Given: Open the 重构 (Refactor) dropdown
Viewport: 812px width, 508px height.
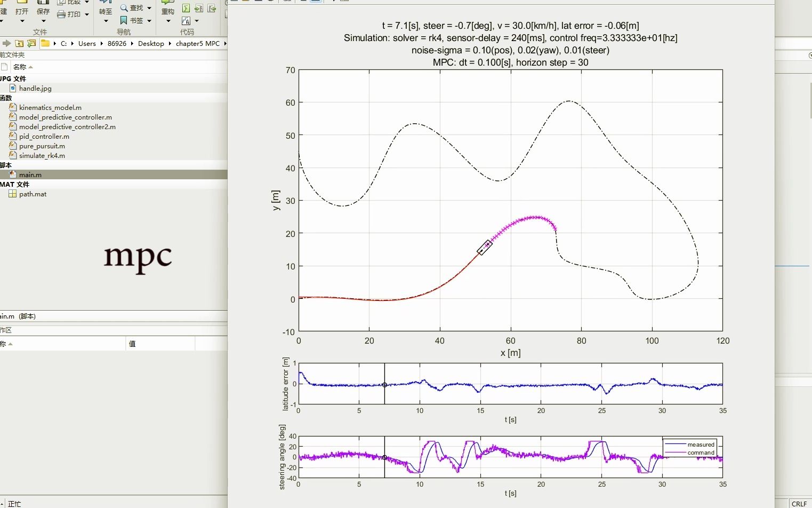Looking at the screenshot, I should (168, 21).
